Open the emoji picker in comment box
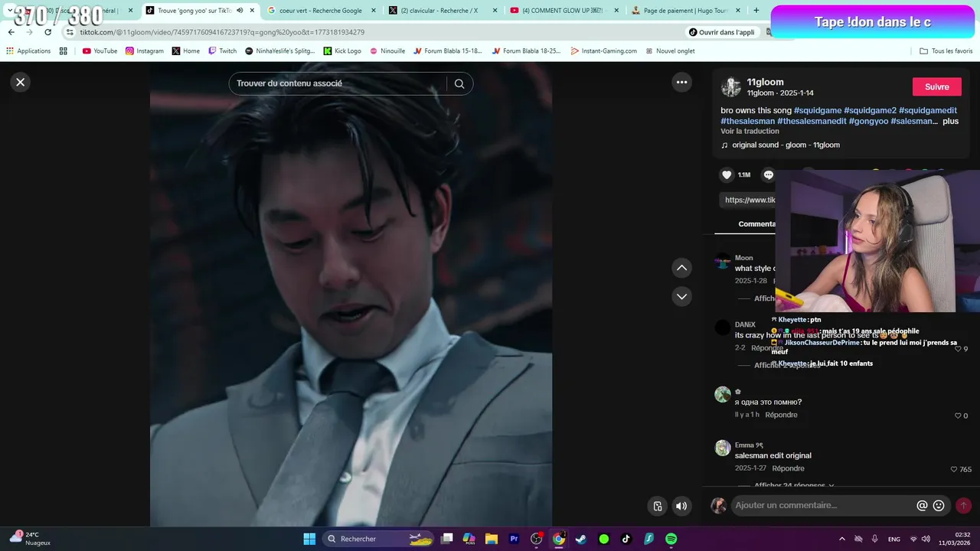 coord(939,505)
